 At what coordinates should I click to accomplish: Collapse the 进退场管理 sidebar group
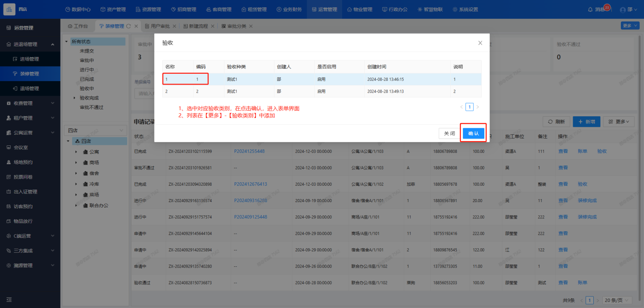point(52,44)
